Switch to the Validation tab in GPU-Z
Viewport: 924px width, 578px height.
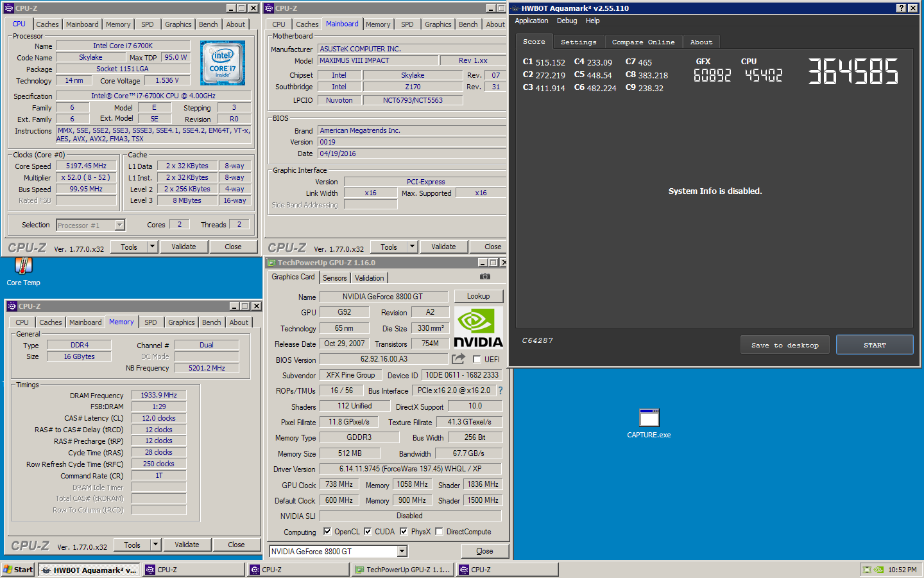370,278
